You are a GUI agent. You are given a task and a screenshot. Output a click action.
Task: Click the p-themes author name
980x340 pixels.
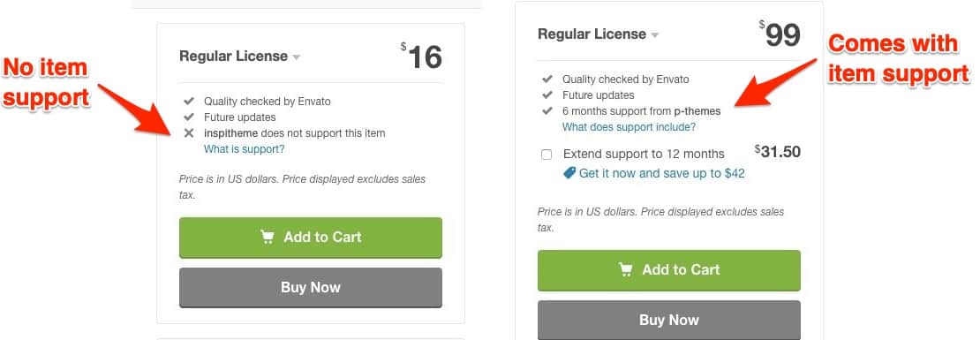click(697, 111)
